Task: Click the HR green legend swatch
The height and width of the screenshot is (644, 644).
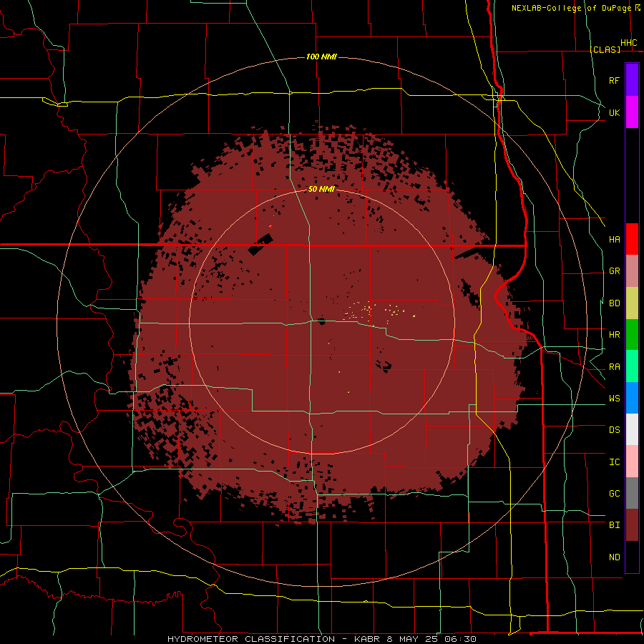Action: click(632, 335)
